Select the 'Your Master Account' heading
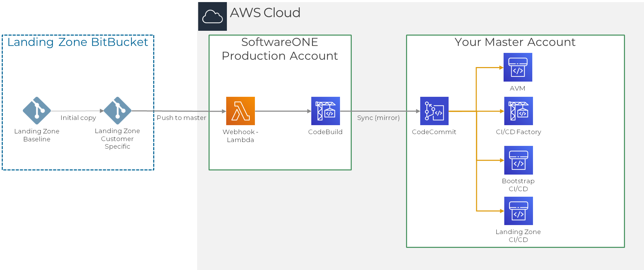The height and width of the screenshot is (270, 644). tap(515, 42)
